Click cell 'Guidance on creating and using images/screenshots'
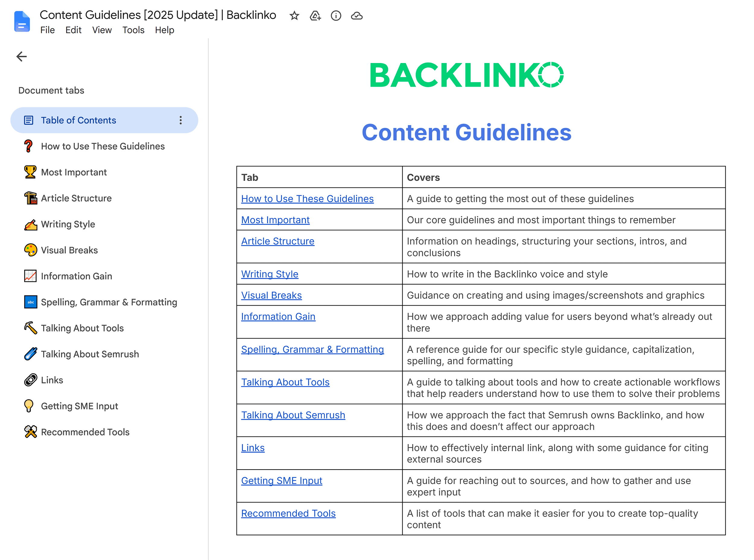The width and height of the screenshot is (754, 560). (563, 295)
